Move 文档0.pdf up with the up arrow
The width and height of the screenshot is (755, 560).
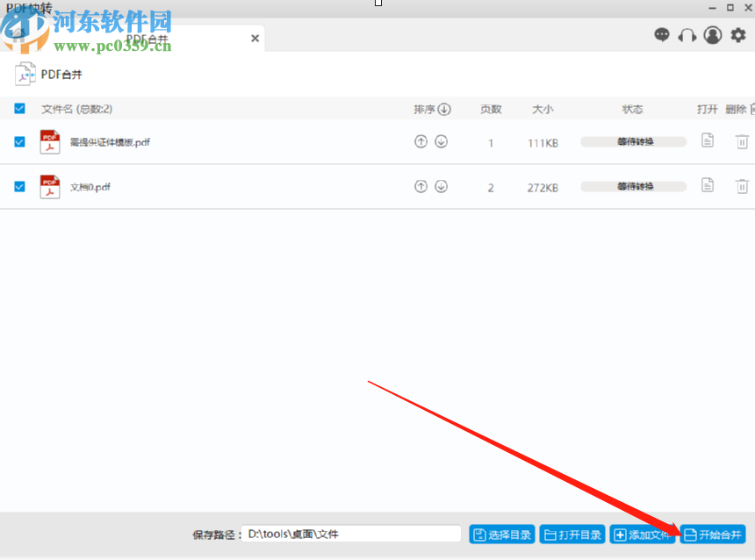click(421, 186)
